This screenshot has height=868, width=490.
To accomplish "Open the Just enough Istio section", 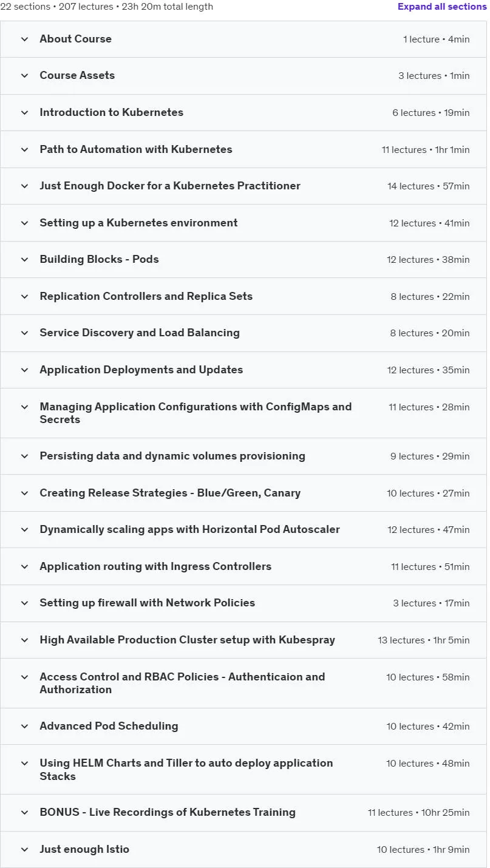I will click(x=243, y=850).
